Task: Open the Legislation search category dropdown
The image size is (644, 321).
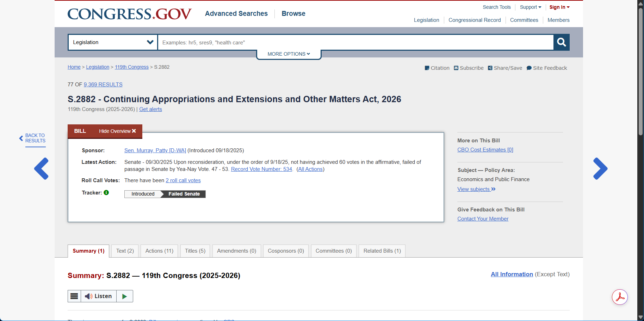Action: tap(113, 42)
